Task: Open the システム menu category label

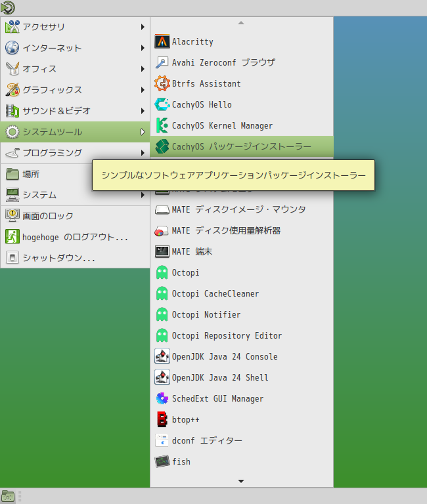Action: [39, 195]
